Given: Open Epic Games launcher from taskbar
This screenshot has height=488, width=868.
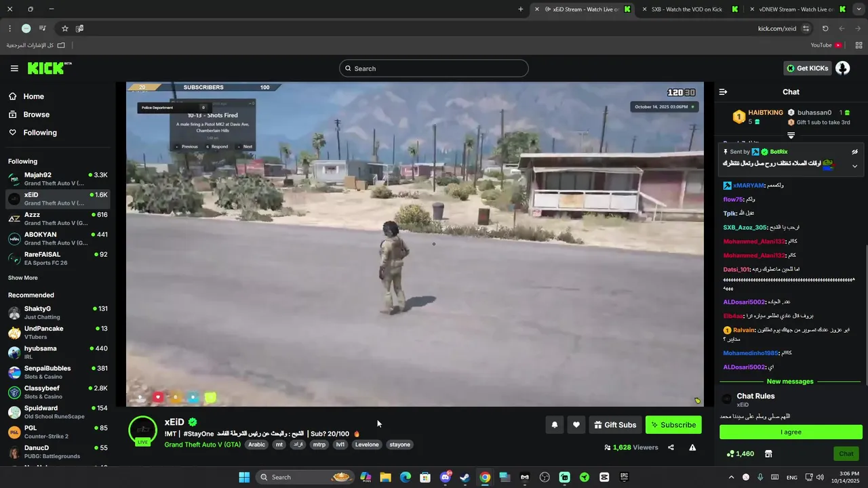Looking at the screenshot, I should coord(624,477).
